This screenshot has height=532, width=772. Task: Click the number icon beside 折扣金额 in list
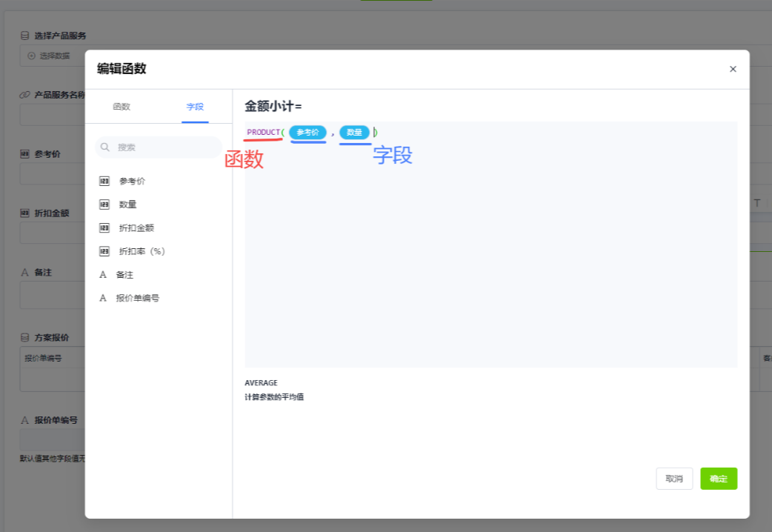click(104, 228)
